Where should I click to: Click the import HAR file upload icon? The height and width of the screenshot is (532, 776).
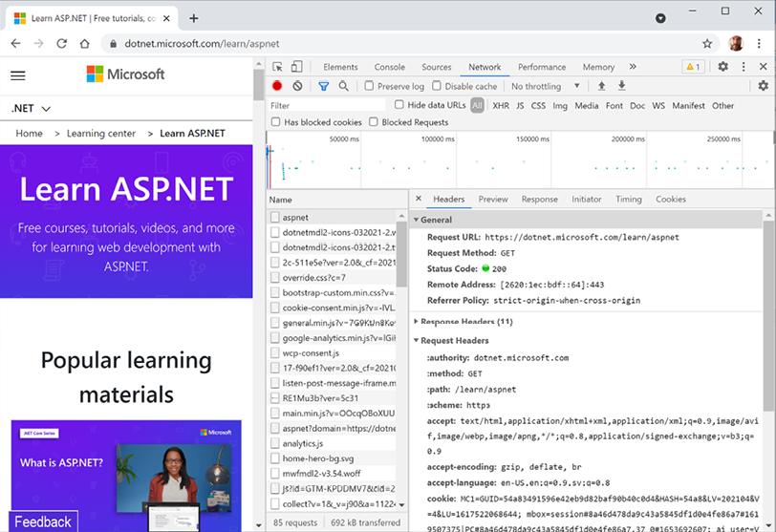tap(601, 86)
